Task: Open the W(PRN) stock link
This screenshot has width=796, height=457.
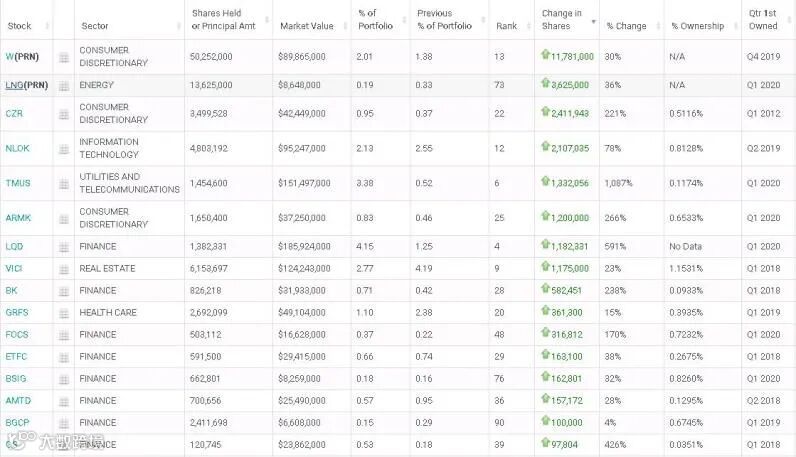Action: click(x=22, y=57)
